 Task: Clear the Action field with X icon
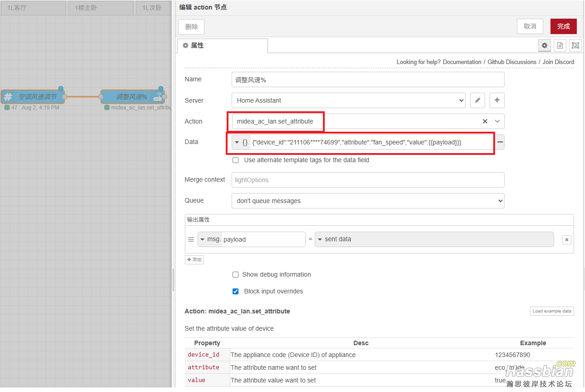(x=485, y=121)
